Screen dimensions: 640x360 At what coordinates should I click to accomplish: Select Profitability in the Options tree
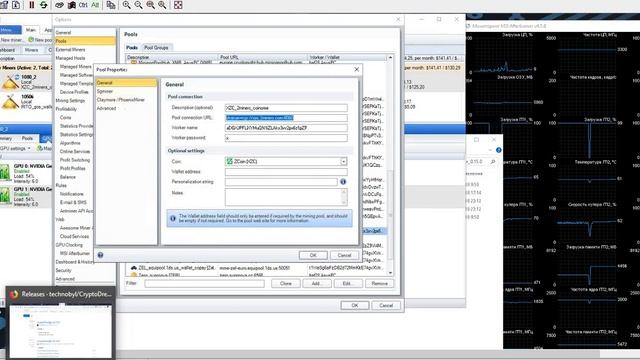66,109
